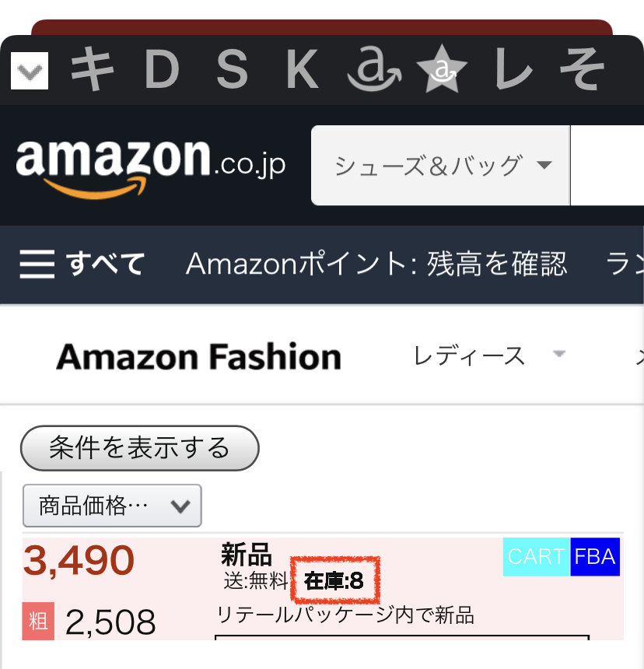
Task: Open the すべて hamburger menu
Action: tap(82, 264)
